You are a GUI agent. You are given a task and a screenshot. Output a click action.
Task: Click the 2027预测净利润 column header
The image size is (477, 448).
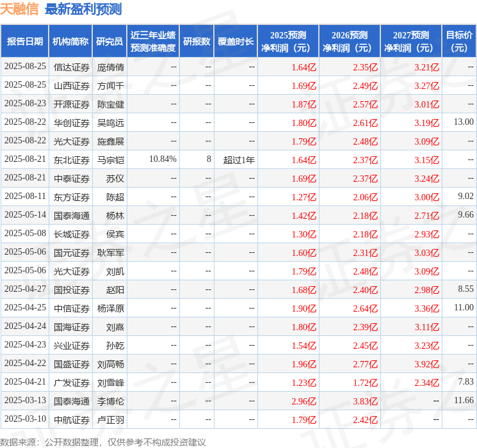(411, 42)
